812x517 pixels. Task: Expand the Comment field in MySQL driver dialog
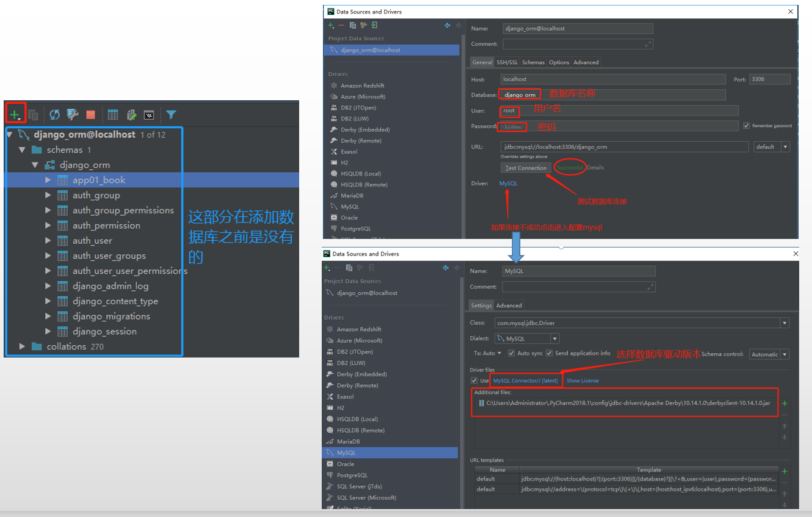point(650,287)
